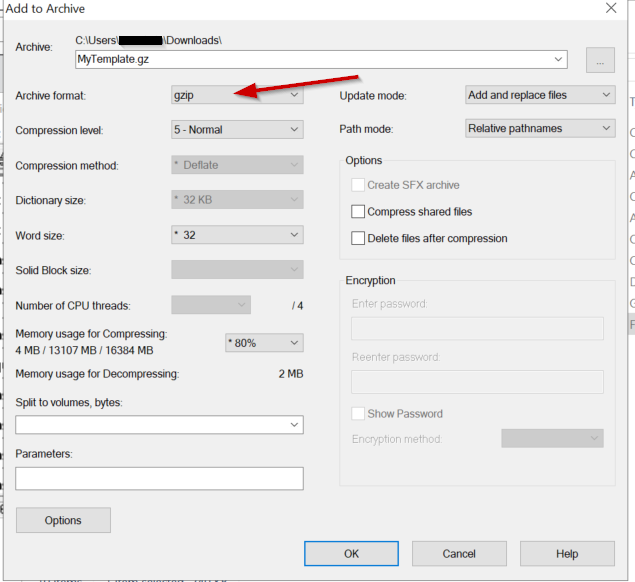Expand the Compression level dropdown
This screenshot has width=635, height=582.
tap(237, 129)
